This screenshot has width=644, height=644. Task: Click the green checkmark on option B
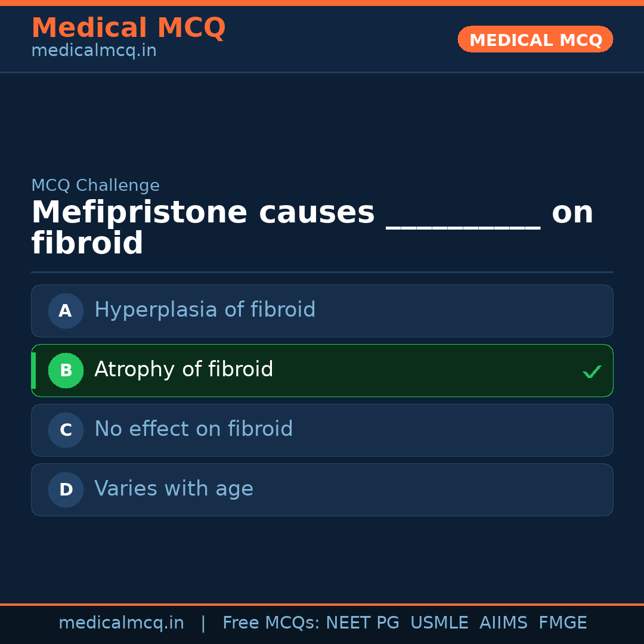point(592,372)
